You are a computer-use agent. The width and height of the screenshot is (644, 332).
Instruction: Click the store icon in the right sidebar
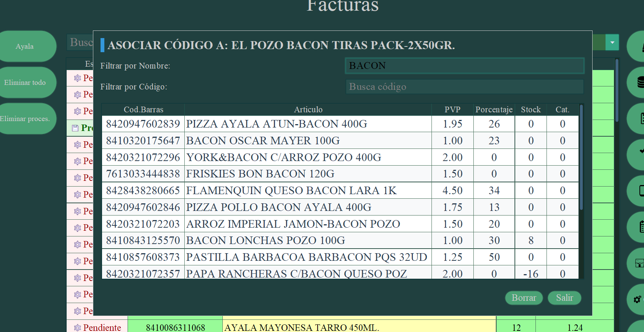(639, 263)
